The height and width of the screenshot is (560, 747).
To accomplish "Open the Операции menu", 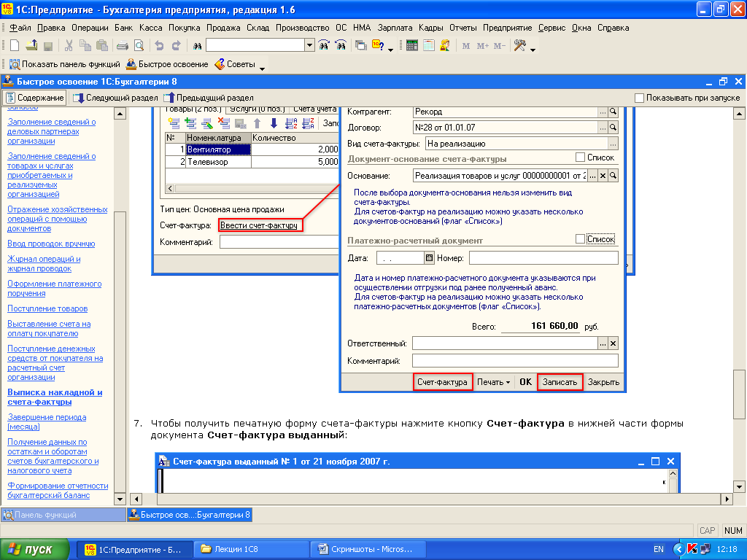I will tap(90, 28).
